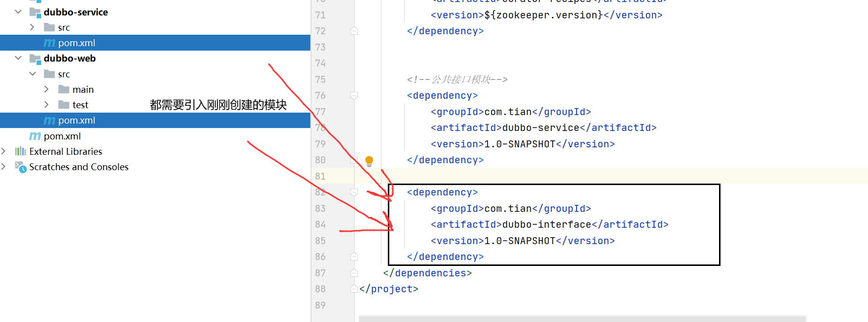Click Maven icon of root pom.xml
This screenshot has width=868, height=322.
tap(35, 136)
